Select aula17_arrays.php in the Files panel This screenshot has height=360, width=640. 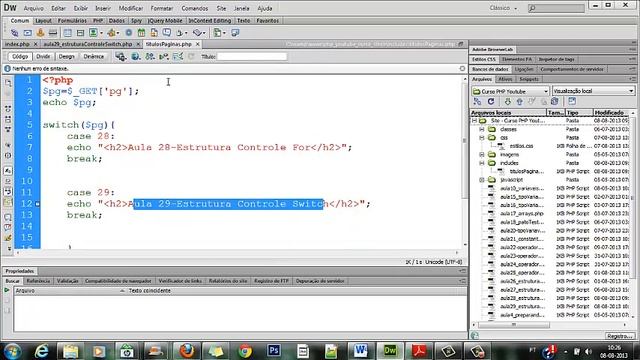point(522,213)
